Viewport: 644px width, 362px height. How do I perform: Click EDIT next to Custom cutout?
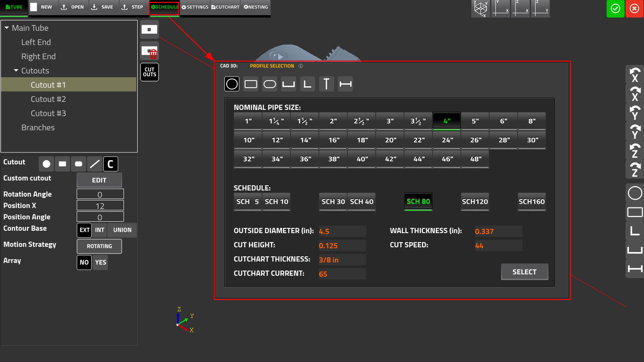pyautogui.click(x=99, y=180)
